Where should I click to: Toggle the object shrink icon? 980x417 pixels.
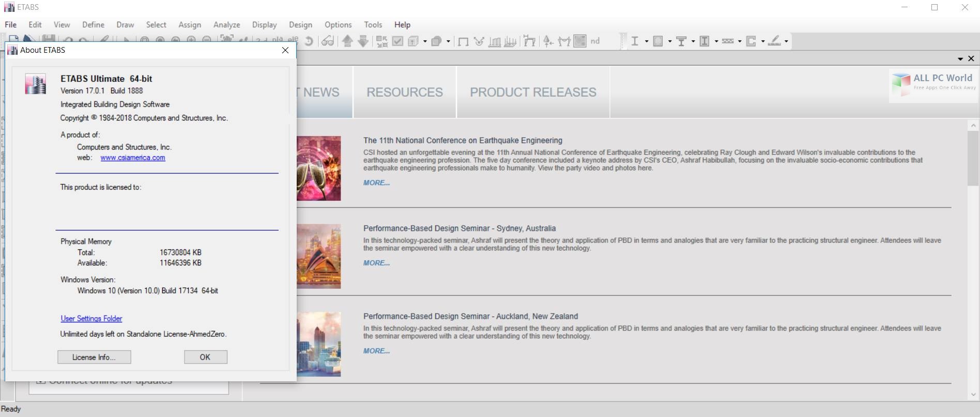[382, 41]
